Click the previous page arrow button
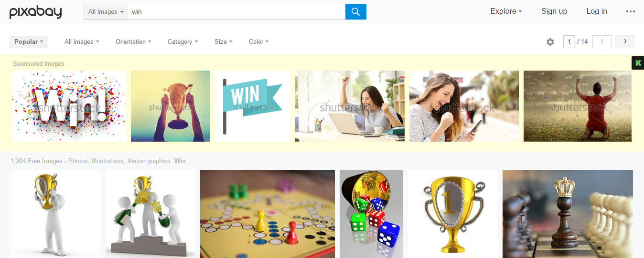The height and width of the screenshot is (258, 644). coord(602,41)
